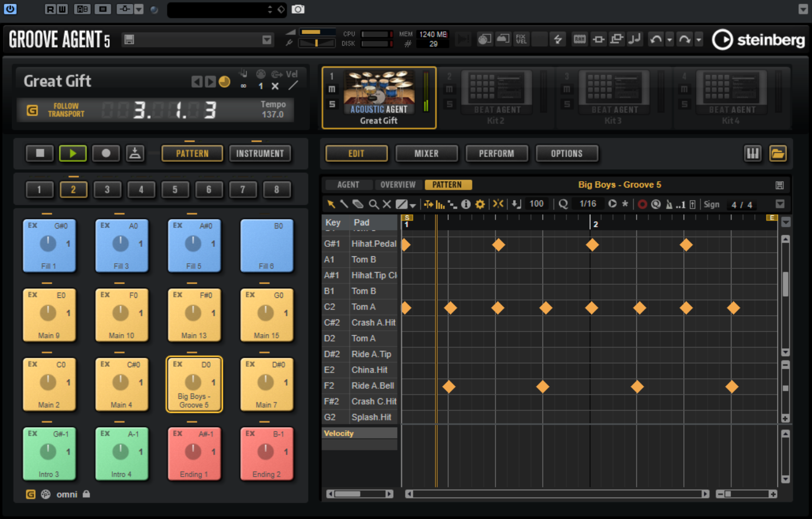This screenshot has height=519, width=812.
Task: Show the keyboard piano icon
Action: pyautogui.click(x=753, y=153)
